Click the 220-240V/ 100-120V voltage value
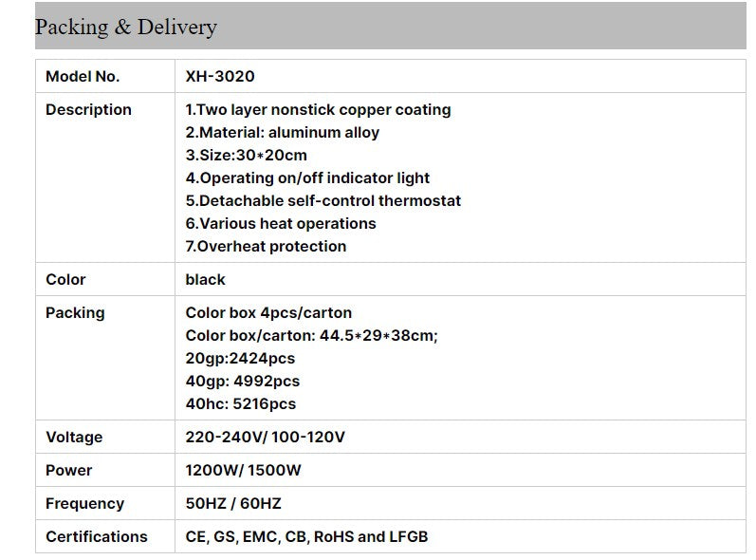The image size is (756, 560). 266,437
